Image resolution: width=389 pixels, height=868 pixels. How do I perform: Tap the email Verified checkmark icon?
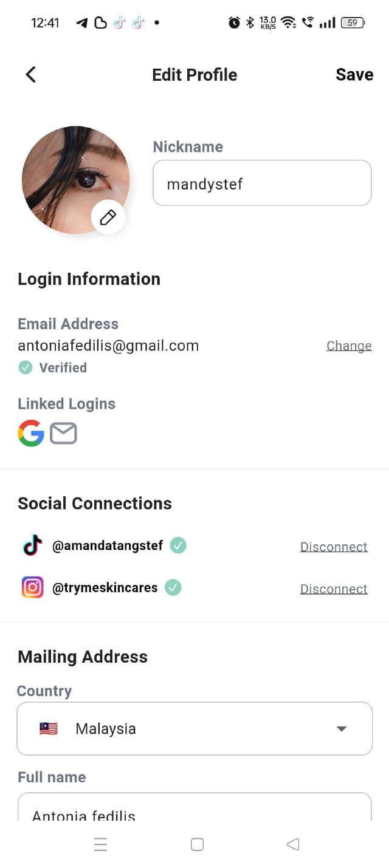[x=26, y=367]
